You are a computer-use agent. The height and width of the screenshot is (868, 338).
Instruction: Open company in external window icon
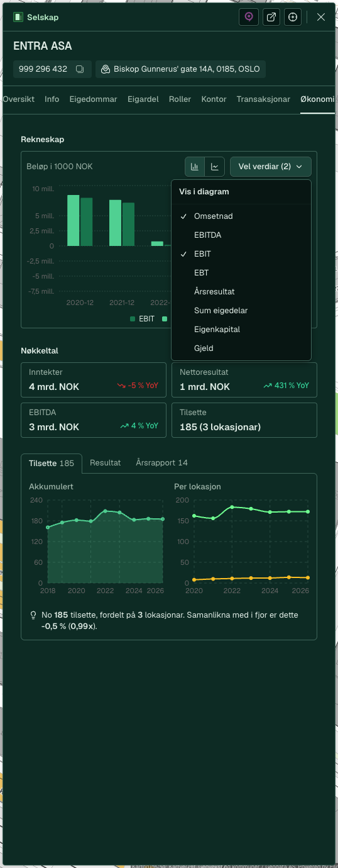(x=271, y=17)
